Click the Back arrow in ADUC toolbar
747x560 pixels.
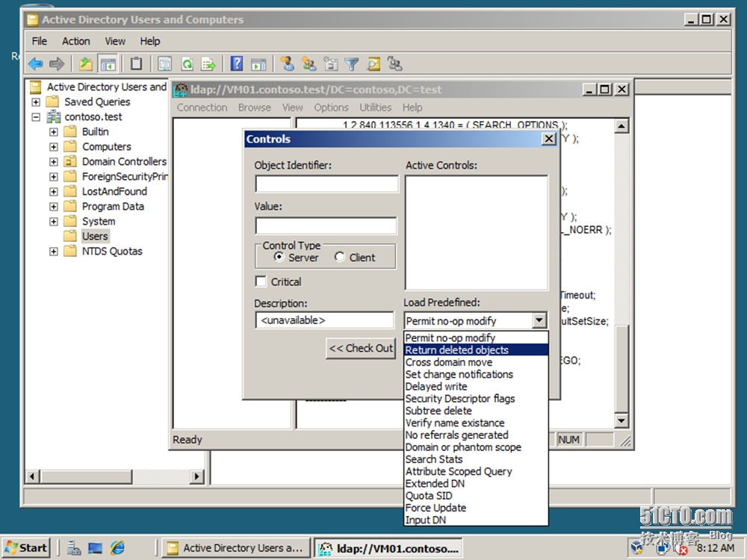36,63
